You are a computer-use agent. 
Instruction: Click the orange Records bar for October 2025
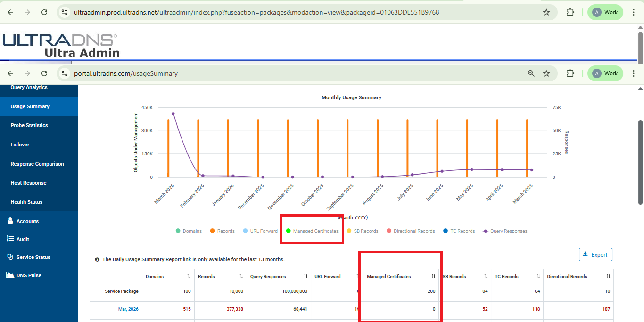click(x=318, y=148)
